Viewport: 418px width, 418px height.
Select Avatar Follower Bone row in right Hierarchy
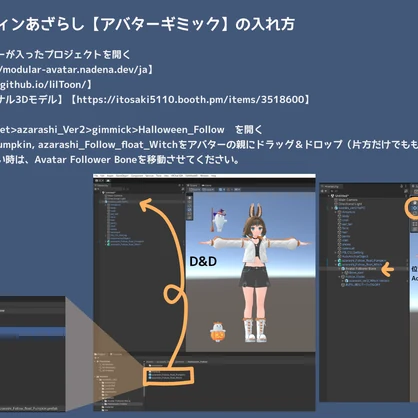click(364, 269)
